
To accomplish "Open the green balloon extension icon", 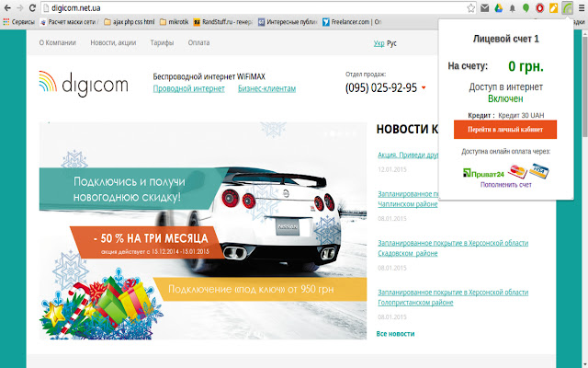I will pyautogui.click(x=526, y=8).
